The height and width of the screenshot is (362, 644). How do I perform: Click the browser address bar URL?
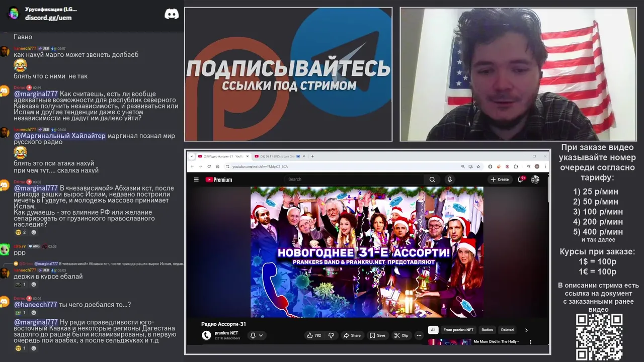click(x=260, y=166)
